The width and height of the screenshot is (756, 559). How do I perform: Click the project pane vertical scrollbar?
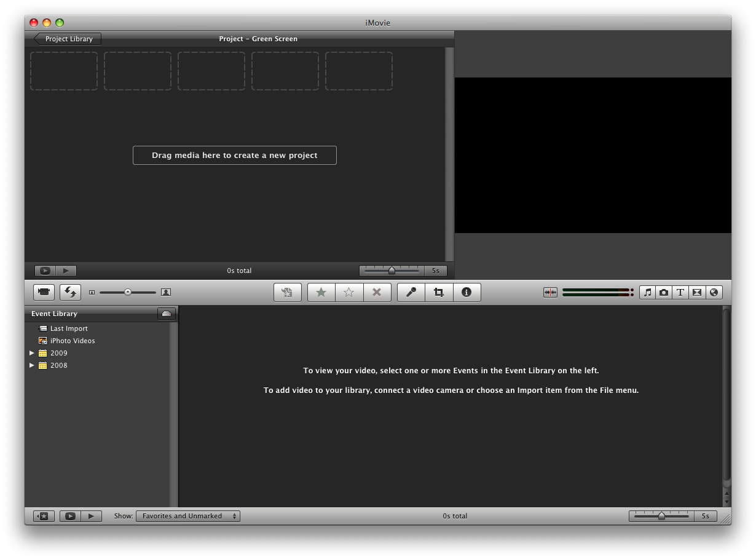point(449,154)
